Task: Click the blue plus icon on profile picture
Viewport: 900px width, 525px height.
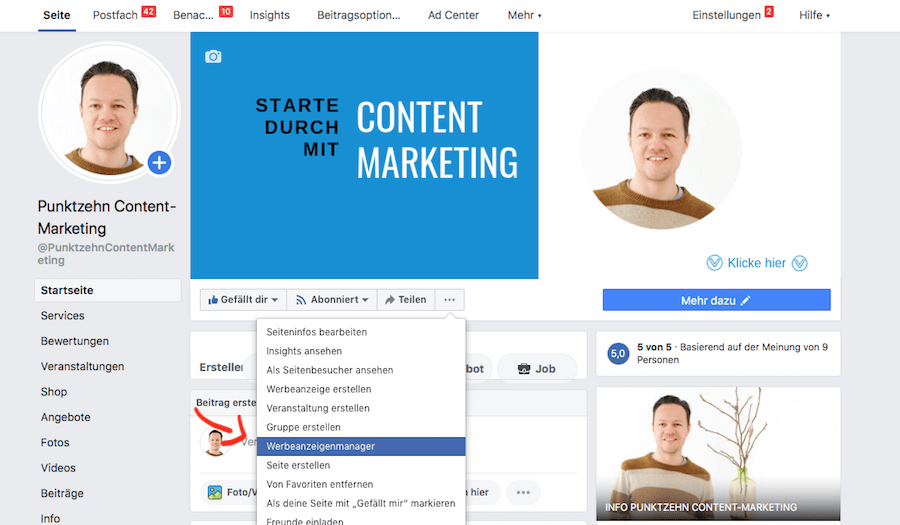Action: pos(160,163)
